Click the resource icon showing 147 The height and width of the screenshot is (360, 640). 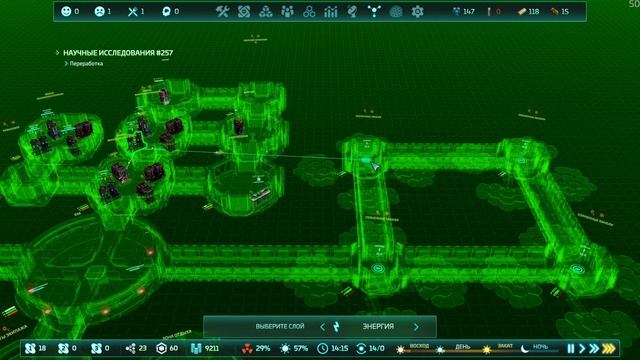click(456, 11)
